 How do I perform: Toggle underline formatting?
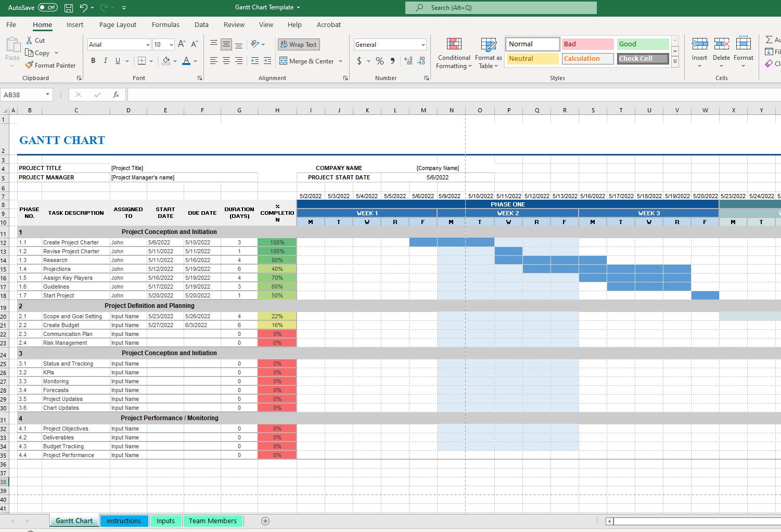click(x=118, y=61)
